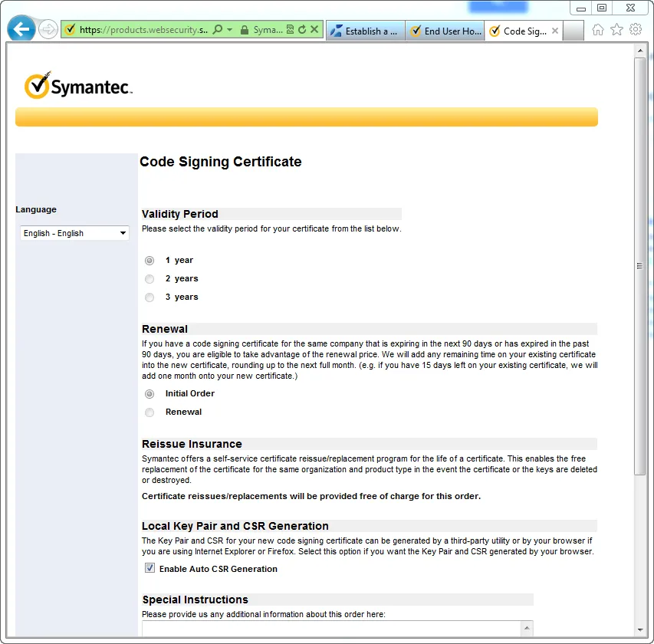Open the address bar search dropdown arrow
Viewport: 654px width, 644px height.
(229, 30)
